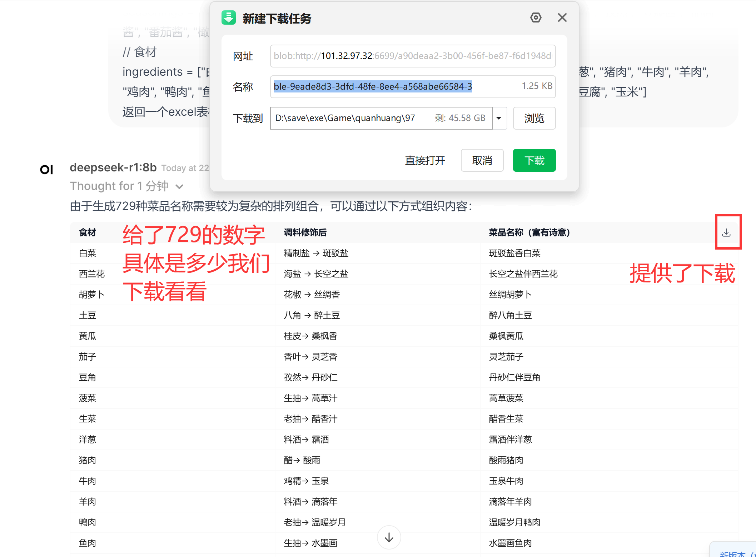Expand the Thought for 1 分钟 chevron

pos(180,186)
